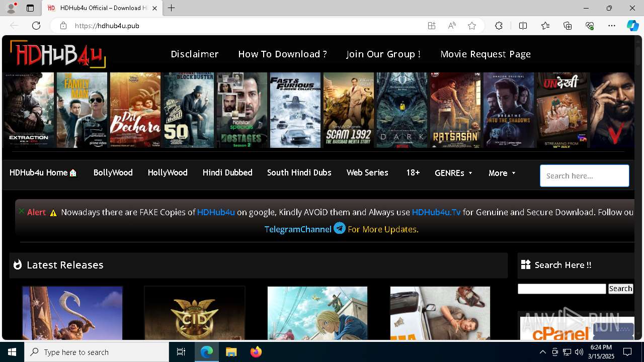Viewport: 644px width, 362px height.
Task: Open the app available icon in address bar
Action: (x=432, y=26)
